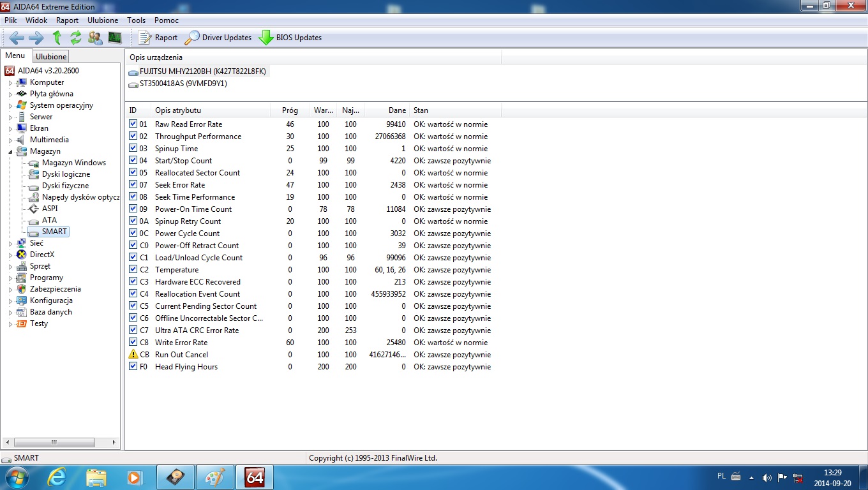Select the Sieć network icon
This screenshot has width=868, height=490.
pos(22,243)
